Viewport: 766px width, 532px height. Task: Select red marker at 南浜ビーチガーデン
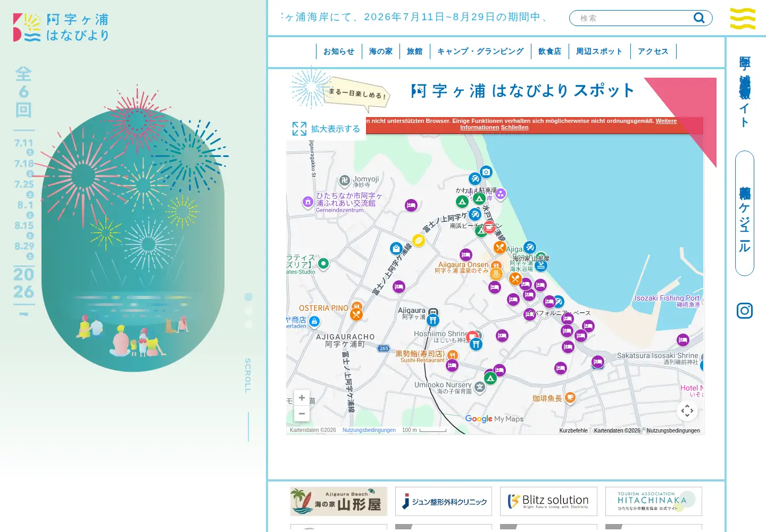(x=489, y=227)
